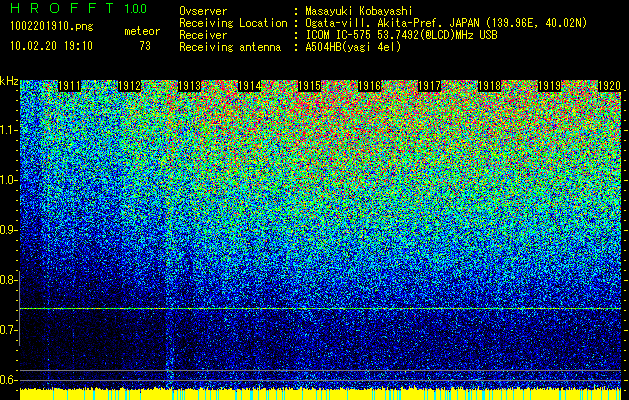Click the 1917 time marker label
Viewport: 629px width, 400px height.
429,86
